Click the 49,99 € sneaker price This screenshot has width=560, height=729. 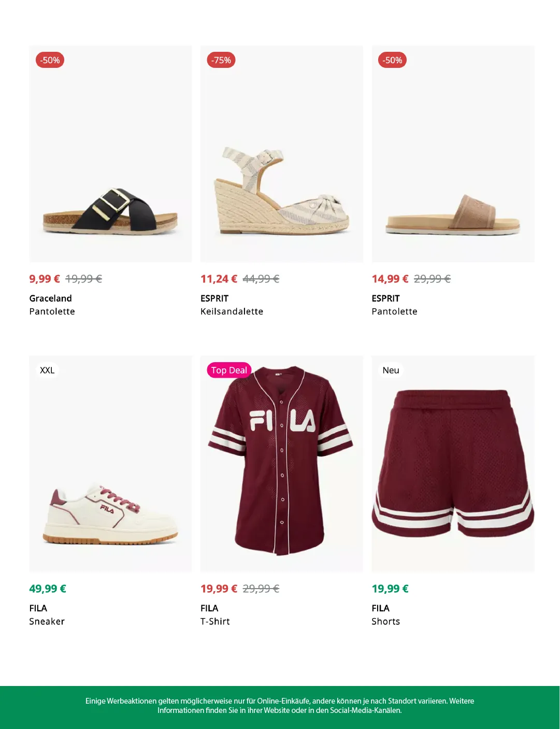48,589
